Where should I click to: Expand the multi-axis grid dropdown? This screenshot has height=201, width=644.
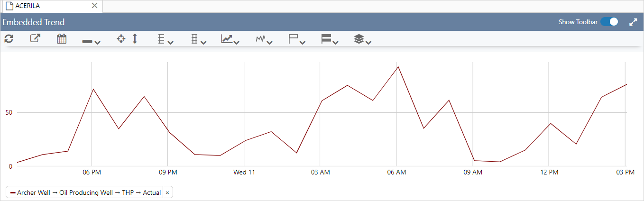(198, 39)
